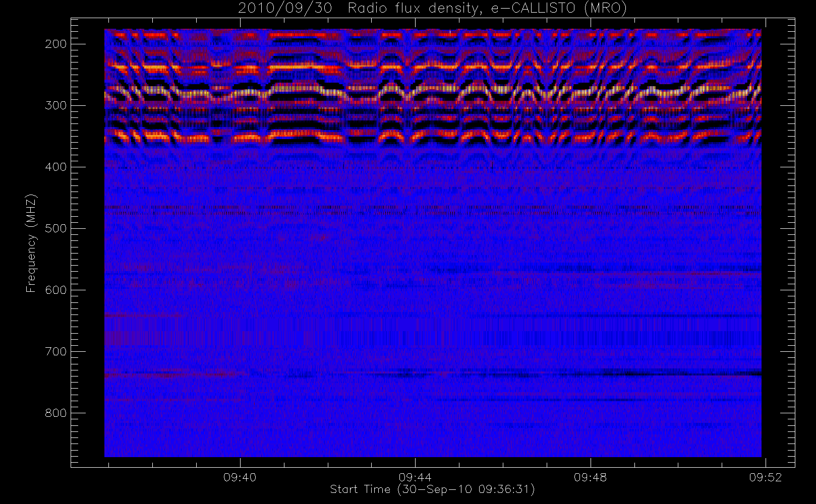Click the 09:48 time tick label
816x504 pixels.
(590, 477)
